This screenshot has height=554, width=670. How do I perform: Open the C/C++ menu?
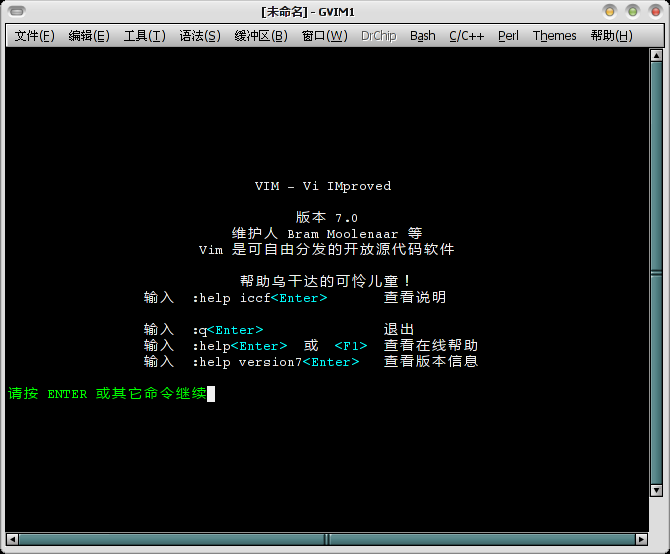pyautogui.click(x=467, y=36)
